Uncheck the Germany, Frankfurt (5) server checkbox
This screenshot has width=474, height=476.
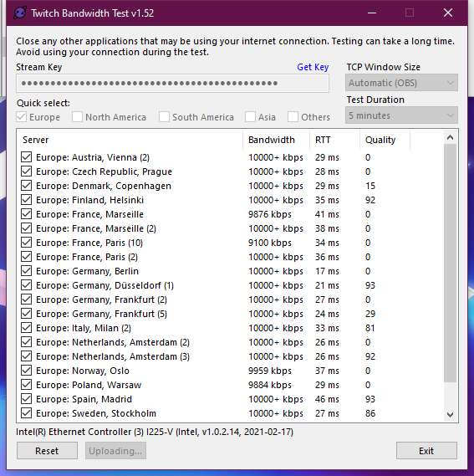pos(27,314)
